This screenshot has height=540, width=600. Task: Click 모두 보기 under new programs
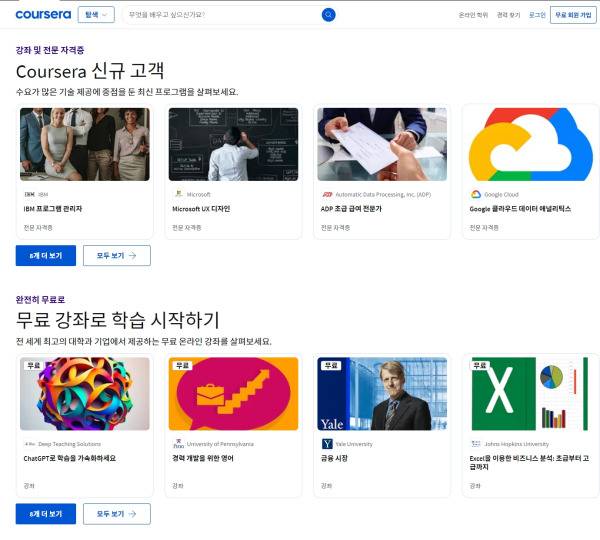[116, 256]
